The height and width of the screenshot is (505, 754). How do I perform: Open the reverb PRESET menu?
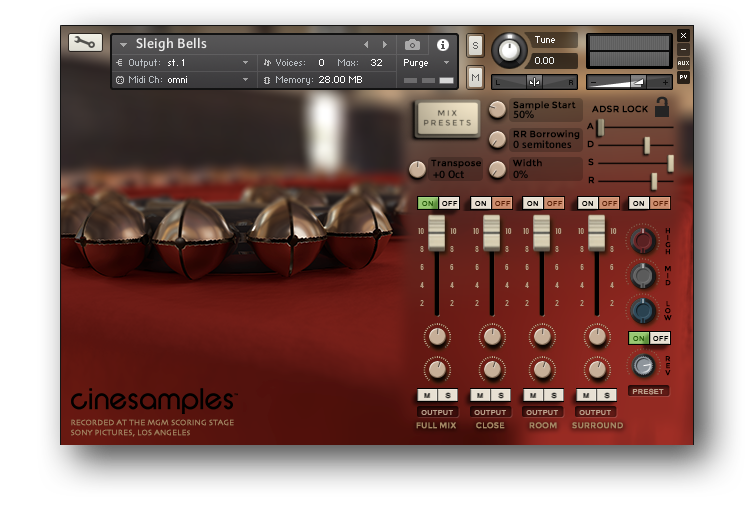(648, 391)
